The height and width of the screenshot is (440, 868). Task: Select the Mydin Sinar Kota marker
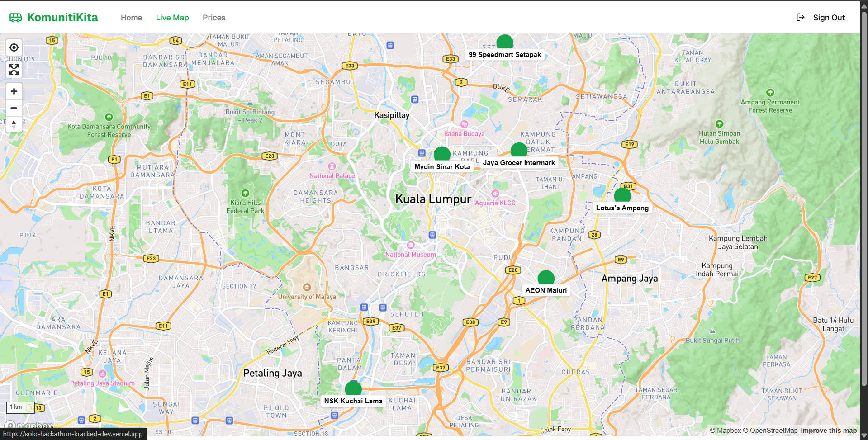(x=442, y=154)
